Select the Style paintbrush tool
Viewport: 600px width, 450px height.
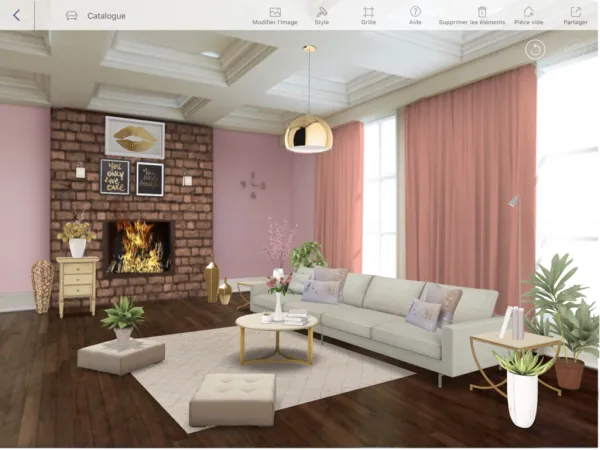point(321,15)
